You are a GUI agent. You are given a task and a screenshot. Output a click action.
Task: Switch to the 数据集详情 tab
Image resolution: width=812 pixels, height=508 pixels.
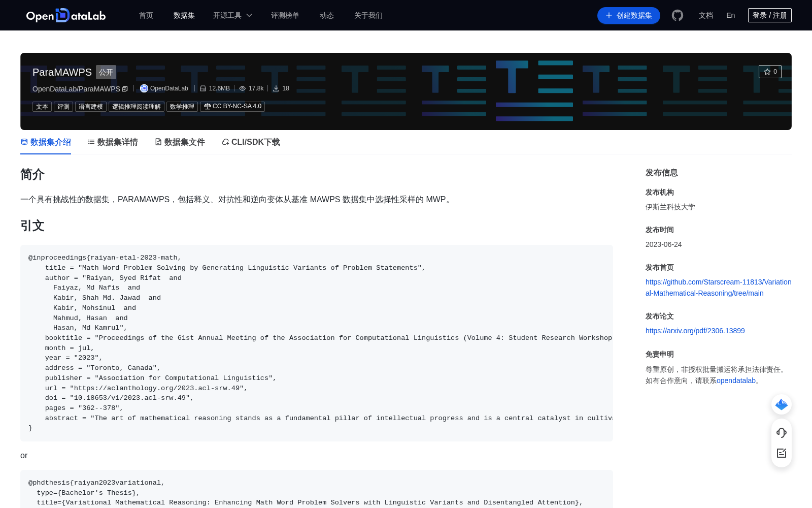click(113, 142)
